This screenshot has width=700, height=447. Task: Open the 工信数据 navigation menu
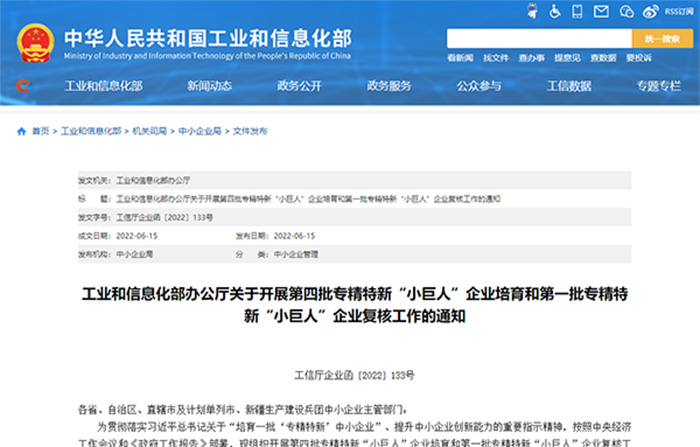569,86
